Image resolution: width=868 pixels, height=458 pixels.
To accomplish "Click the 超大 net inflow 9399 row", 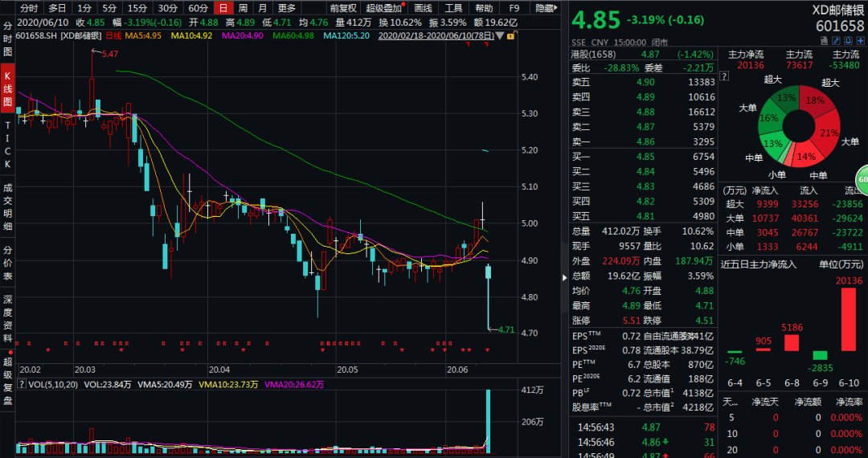I will (x=794, y=204).
